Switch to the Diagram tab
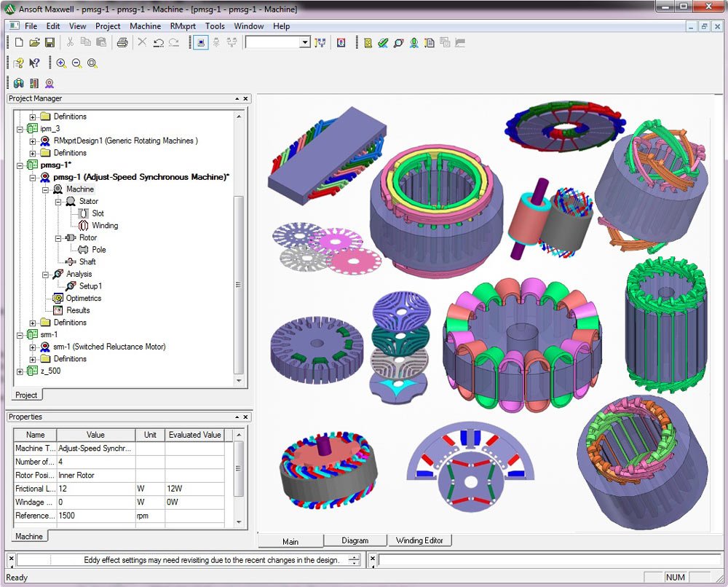Viewport: 728px width, 587px height. tap(355, 540)
